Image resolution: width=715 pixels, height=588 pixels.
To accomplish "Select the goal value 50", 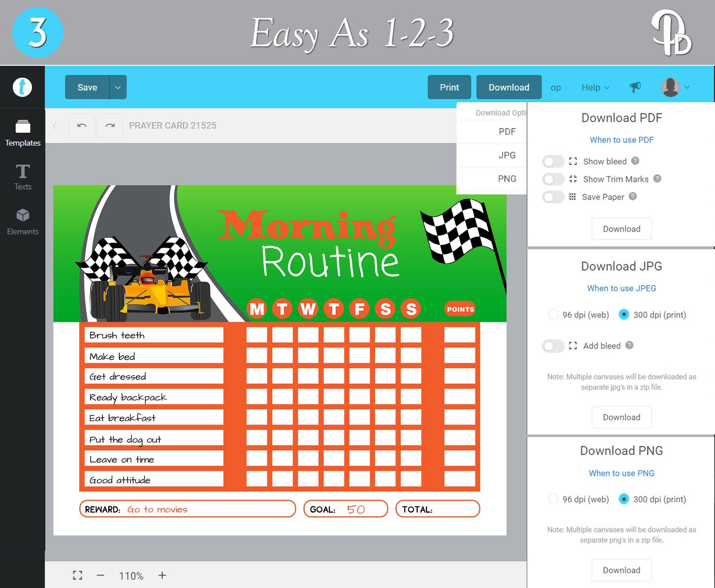I will 356,509.
